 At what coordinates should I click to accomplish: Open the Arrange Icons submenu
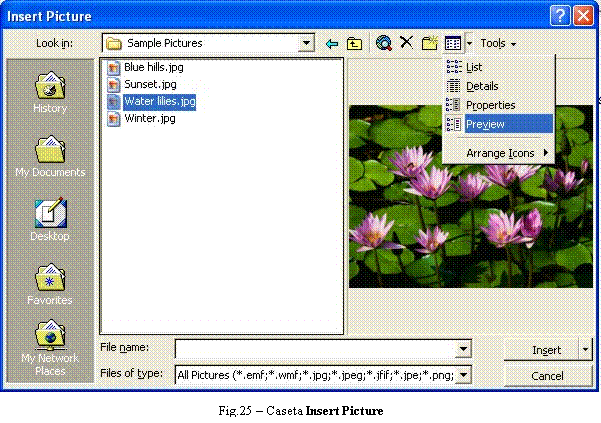point(500,153)
